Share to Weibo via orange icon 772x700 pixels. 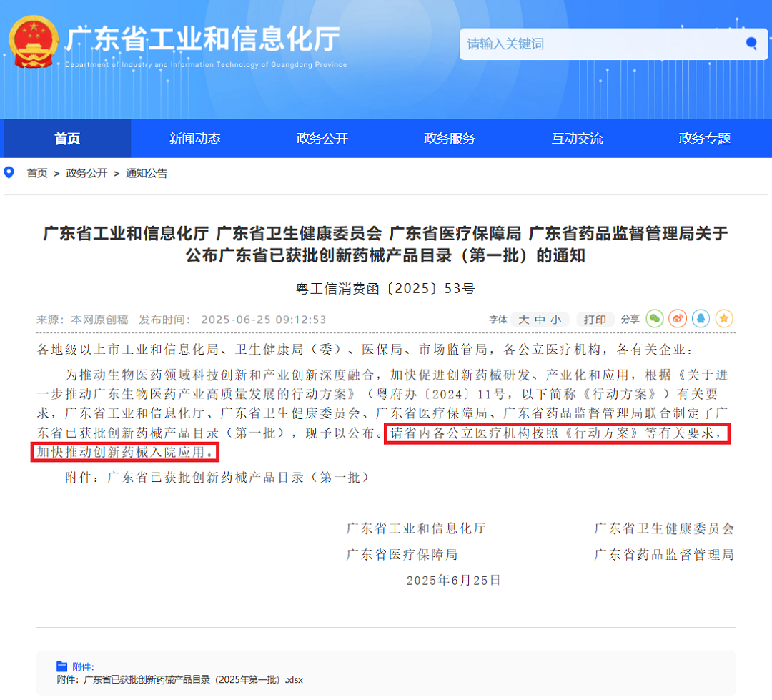[x=678, y=319]
